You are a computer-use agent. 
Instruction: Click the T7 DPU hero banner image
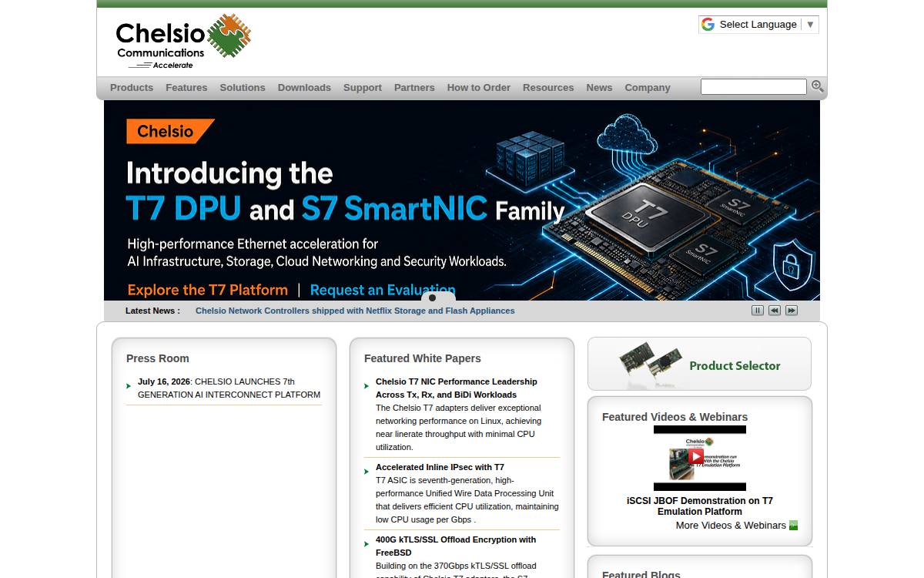[462, 200]
